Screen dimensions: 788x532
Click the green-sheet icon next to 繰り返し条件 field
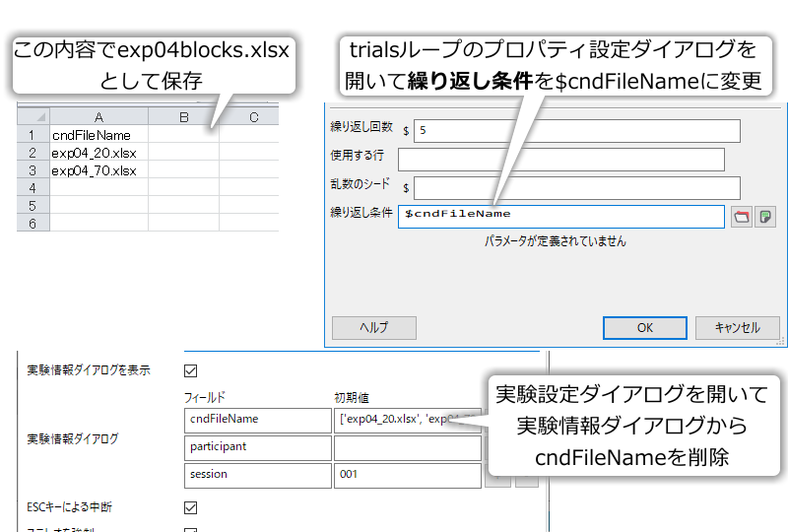765,217
